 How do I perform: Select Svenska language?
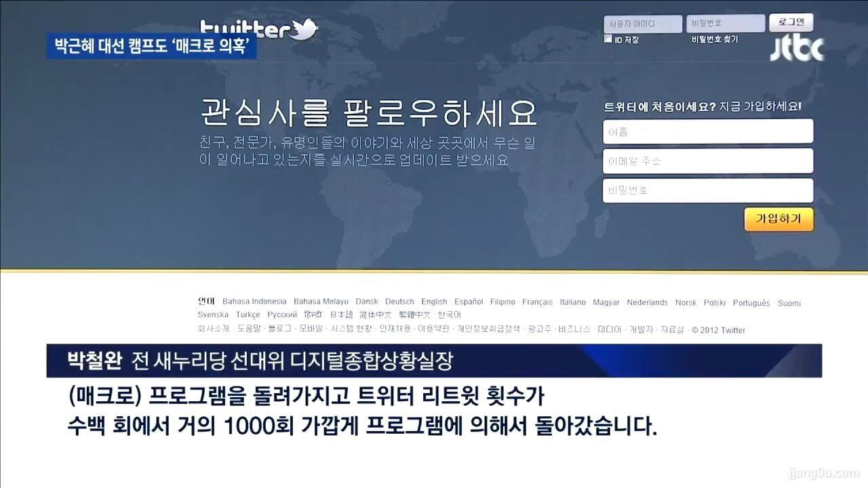point(213,314)
